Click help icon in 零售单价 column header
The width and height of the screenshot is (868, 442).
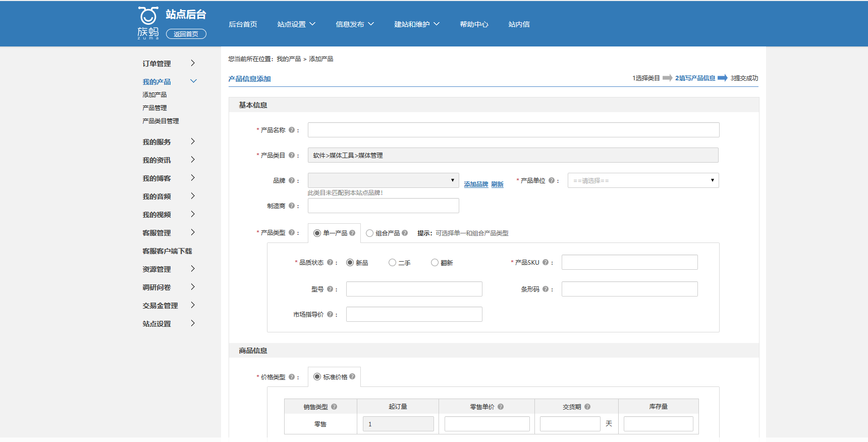pyautogui.click(x=501, y=407)
